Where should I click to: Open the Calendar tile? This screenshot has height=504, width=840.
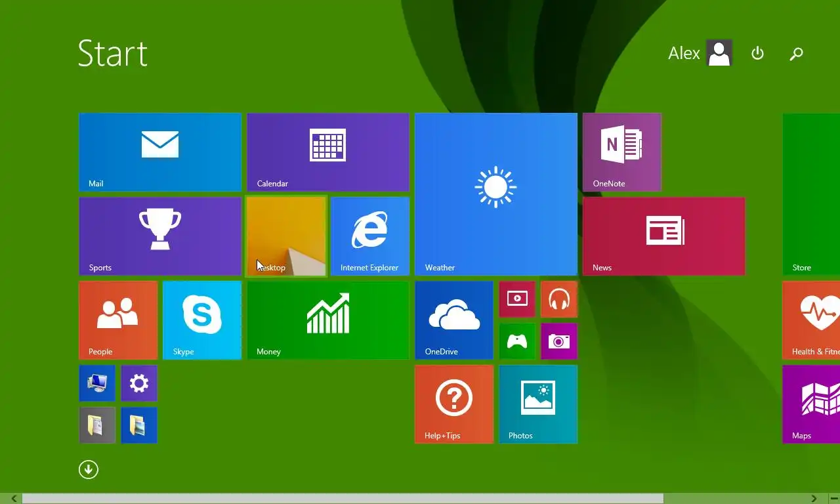[328, 152]
